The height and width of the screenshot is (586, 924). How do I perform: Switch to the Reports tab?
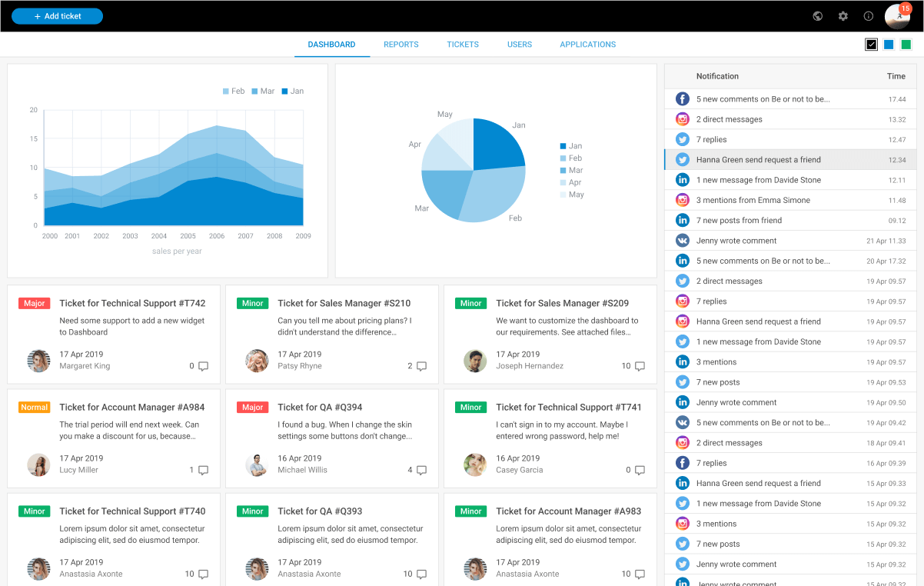(x=401, y=45)
